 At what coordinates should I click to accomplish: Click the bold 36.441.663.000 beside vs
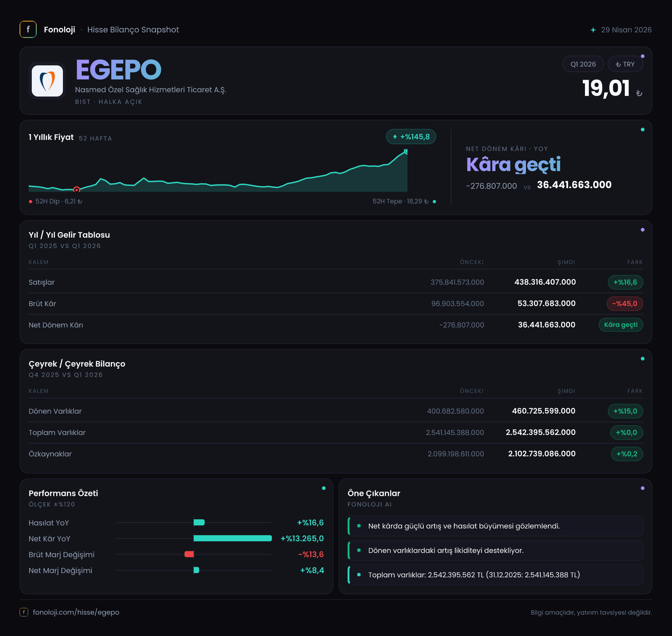point(574,185)
